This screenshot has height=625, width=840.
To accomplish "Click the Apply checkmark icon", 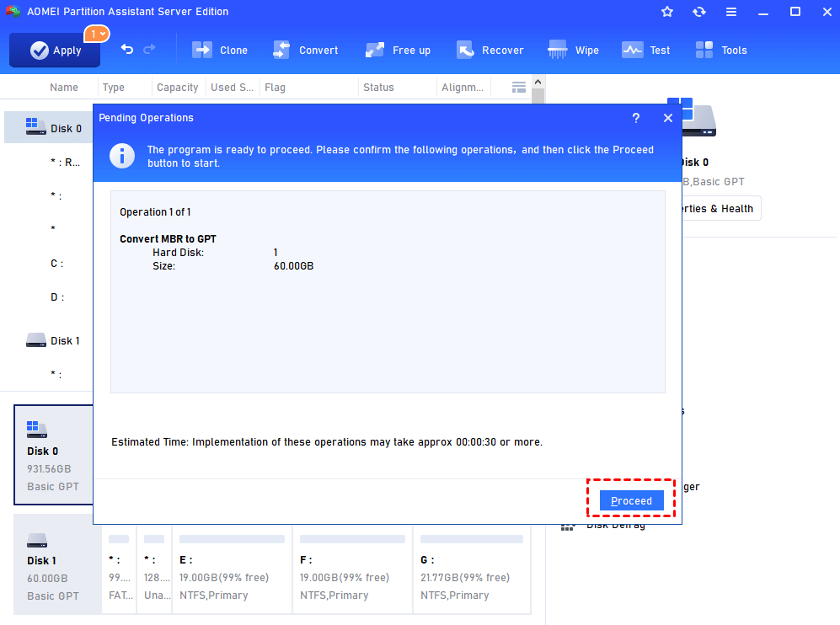I will click(39, 51).
